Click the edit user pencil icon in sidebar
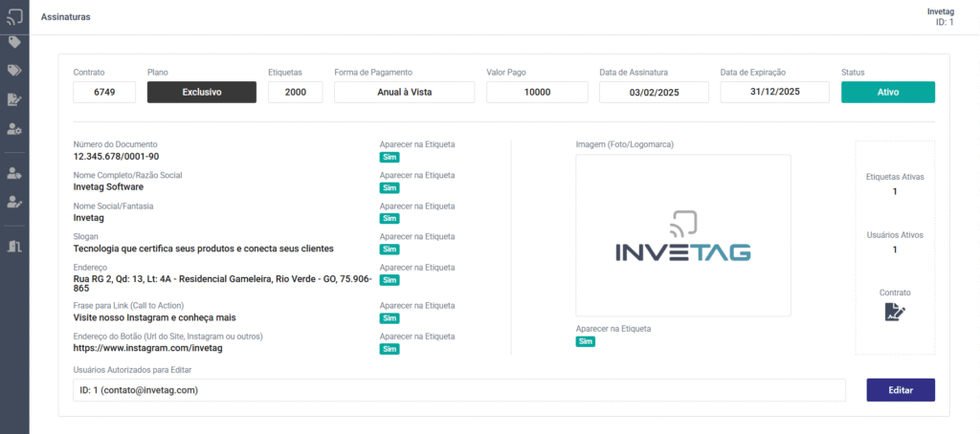980x434 pixels. 14,202
